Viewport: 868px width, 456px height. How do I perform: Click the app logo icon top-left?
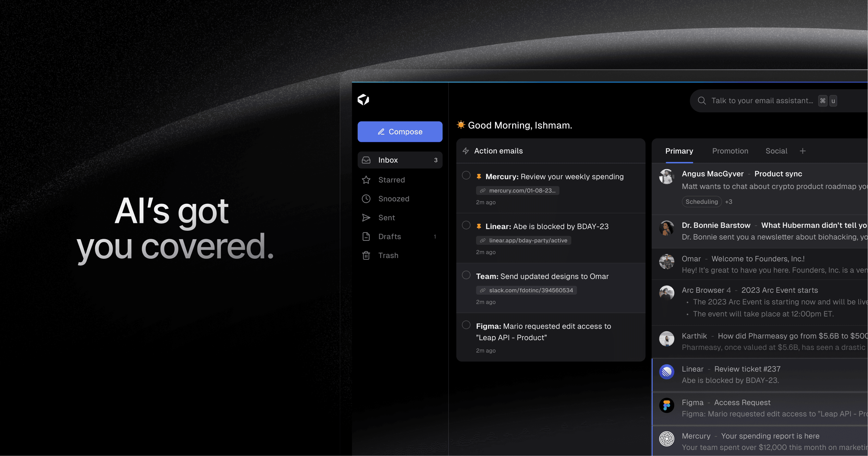(x=364, y=99)
